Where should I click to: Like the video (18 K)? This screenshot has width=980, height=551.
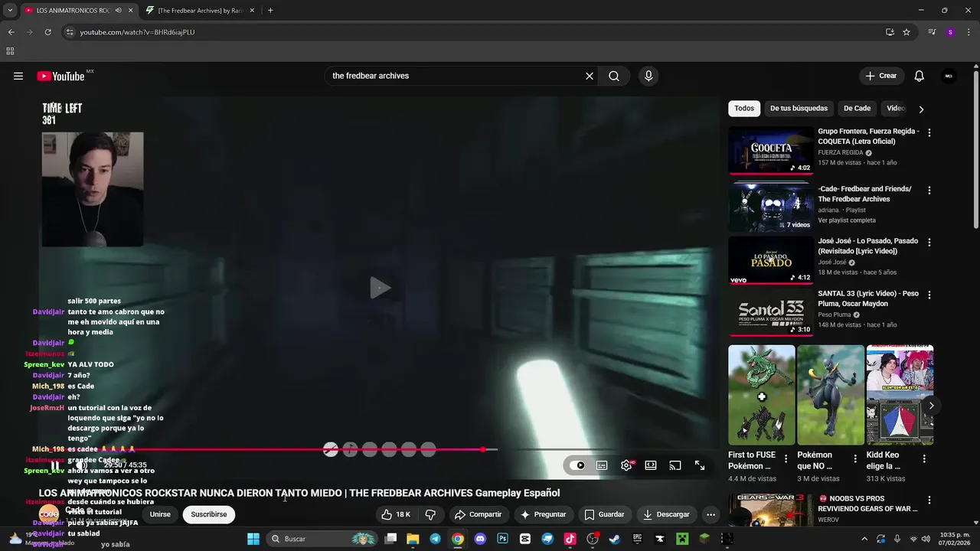point(397,514)
